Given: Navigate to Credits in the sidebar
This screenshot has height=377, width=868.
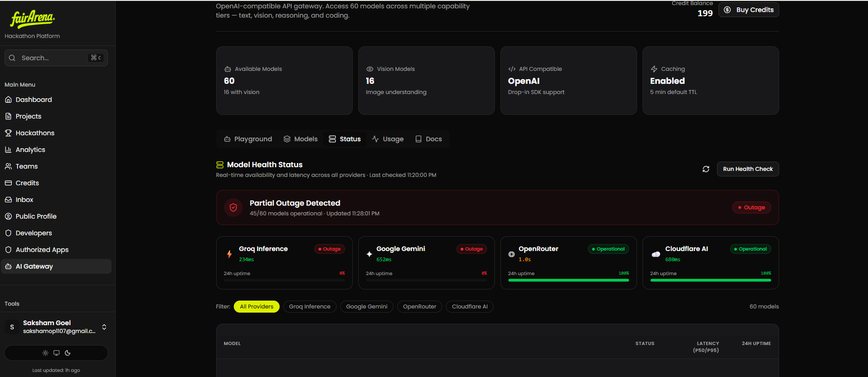Looking at the screenshot, I should point(56,183).
